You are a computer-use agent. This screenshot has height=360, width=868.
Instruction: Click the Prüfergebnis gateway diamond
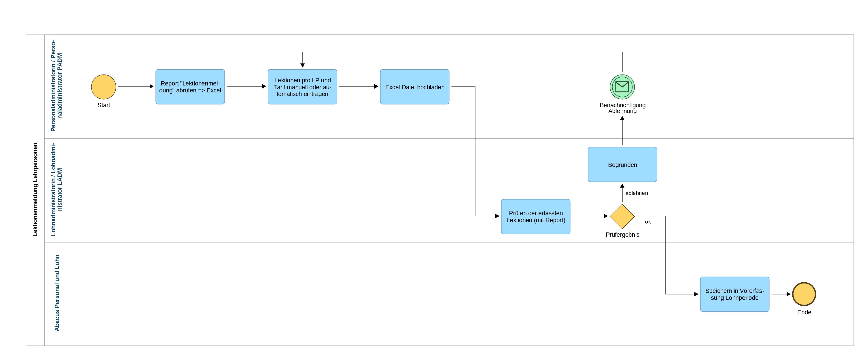tap(622, 216)
